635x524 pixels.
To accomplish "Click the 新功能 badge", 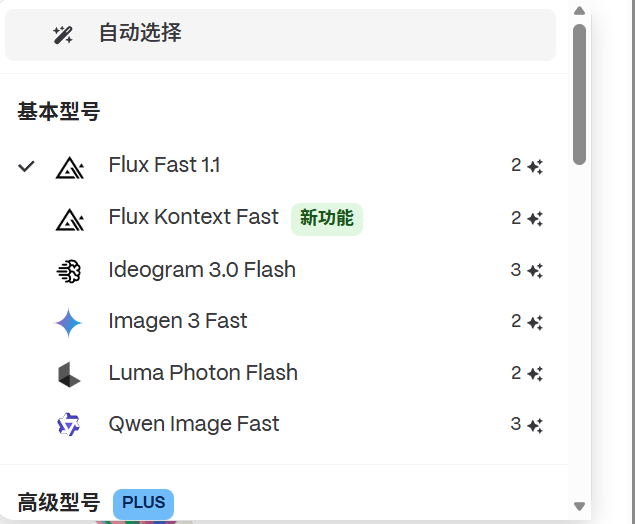I will click(327, 218).
